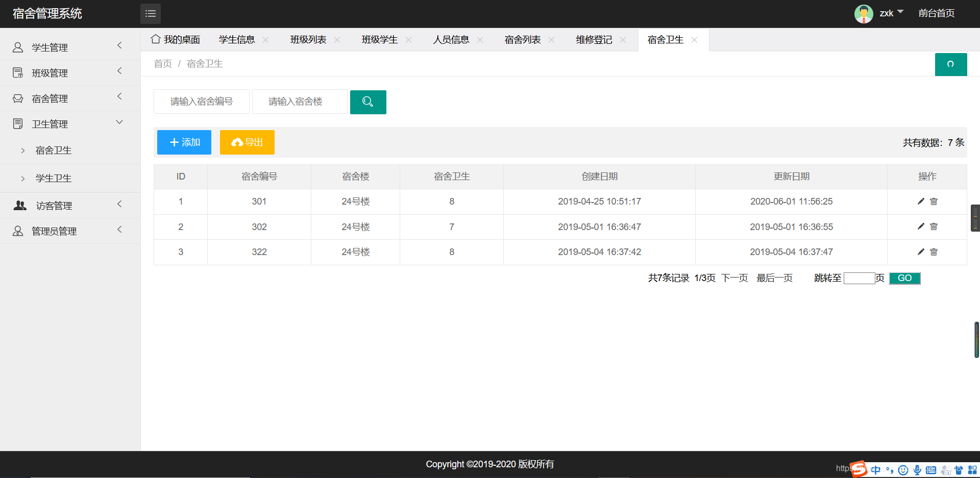The image size is (980, 478).
Task: Switch to the 班级列表 tab
Action: click(308, 40)
